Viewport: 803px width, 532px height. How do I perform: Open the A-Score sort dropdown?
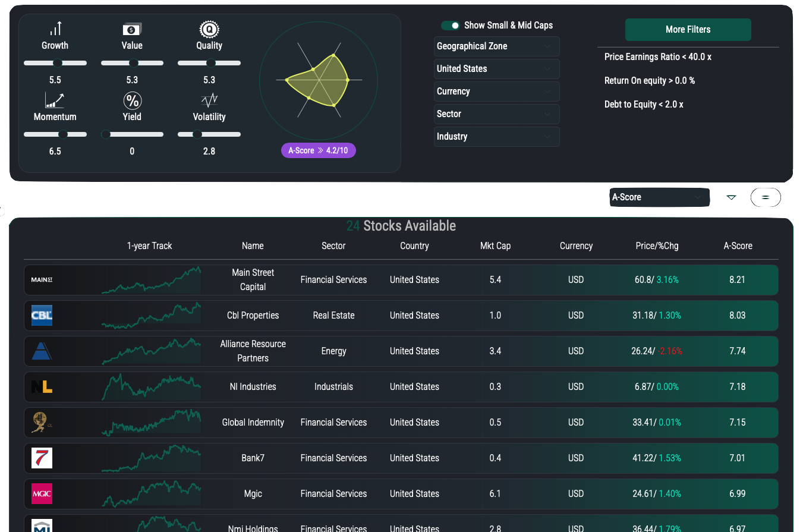(x=659, y=197)
